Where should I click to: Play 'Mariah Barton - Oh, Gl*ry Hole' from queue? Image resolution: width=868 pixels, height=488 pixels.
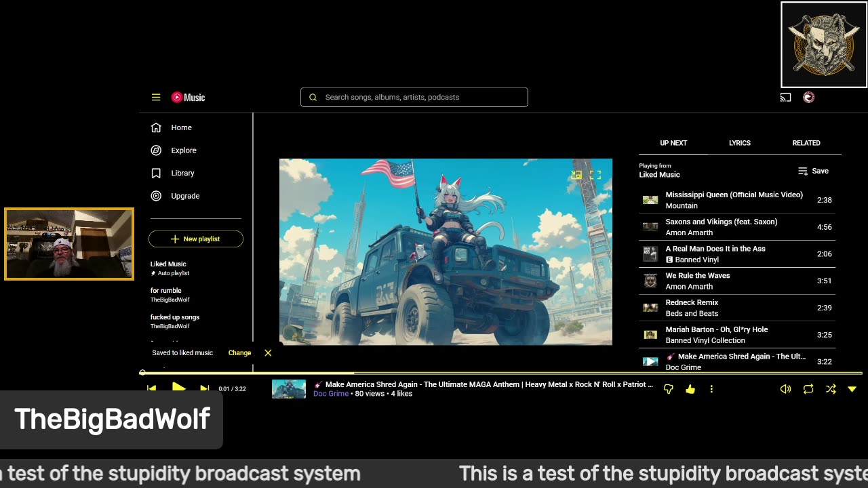coord(737,335)
